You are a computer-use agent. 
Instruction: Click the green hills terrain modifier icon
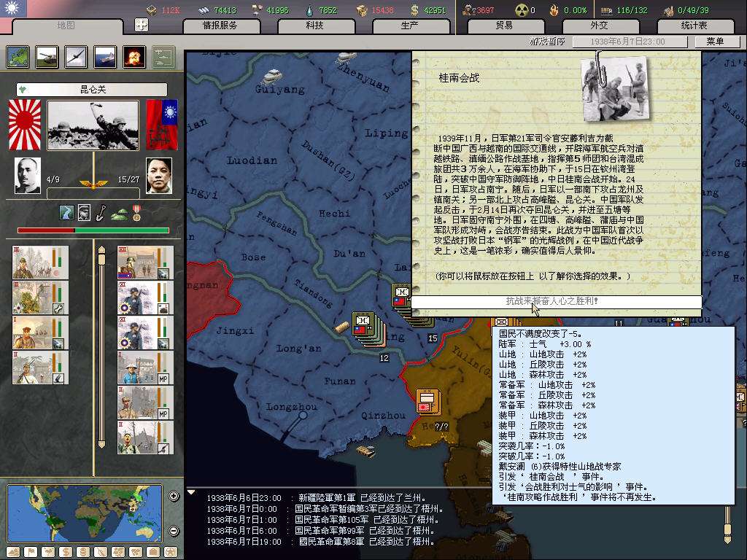tap(119, 214)
